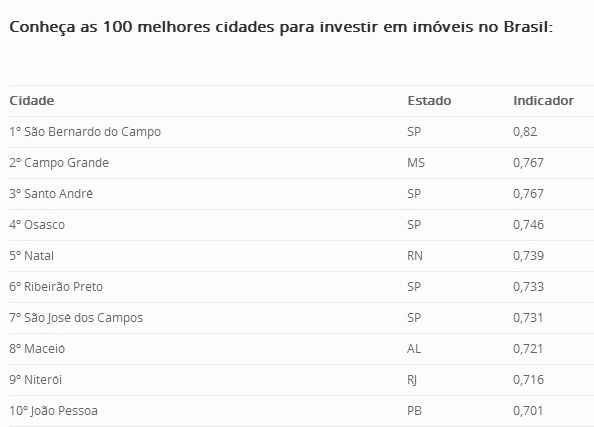The height and width of the screenshot is (427, 594).
Task: Click the 0,82 indicator value
Action: pos(525,132)
